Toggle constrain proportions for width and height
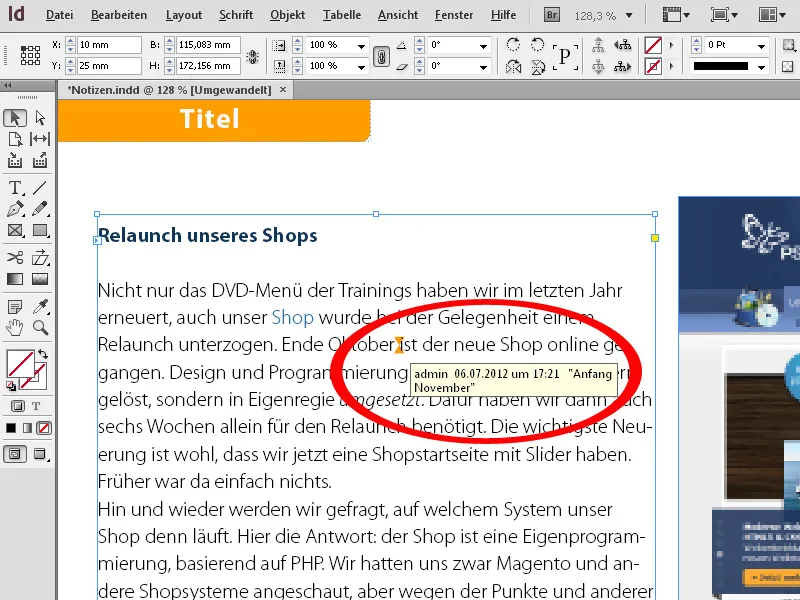The image size is (800, 600). [253, 56]
